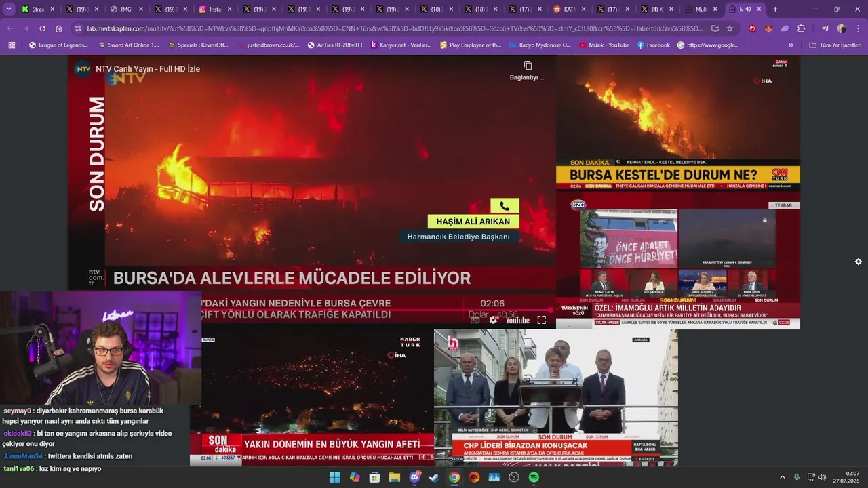Open the Chrome profile avatar
The image size is (868, 488).
click(x=842, y=28)
